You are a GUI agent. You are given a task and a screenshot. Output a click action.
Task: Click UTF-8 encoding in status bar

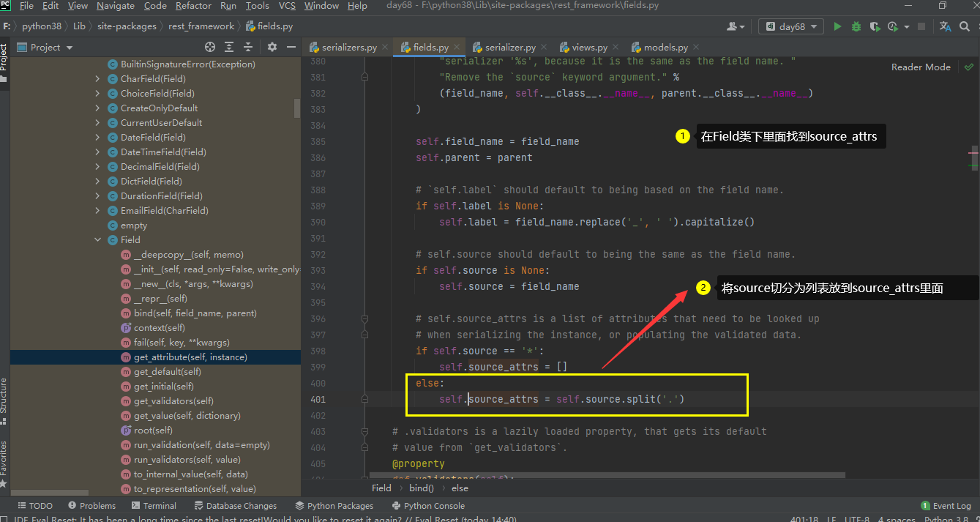pyautogui.click(x=857, y=519)
